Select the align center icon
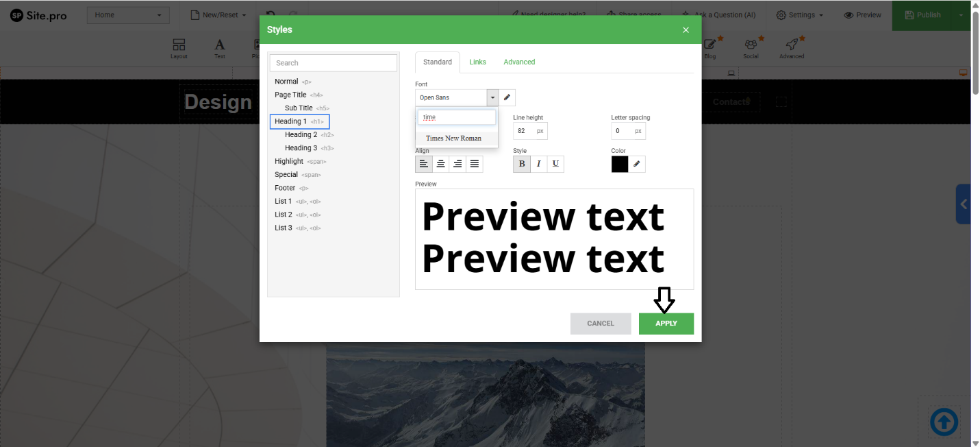Viewport: 980px width, 447px height. point(441,164)
